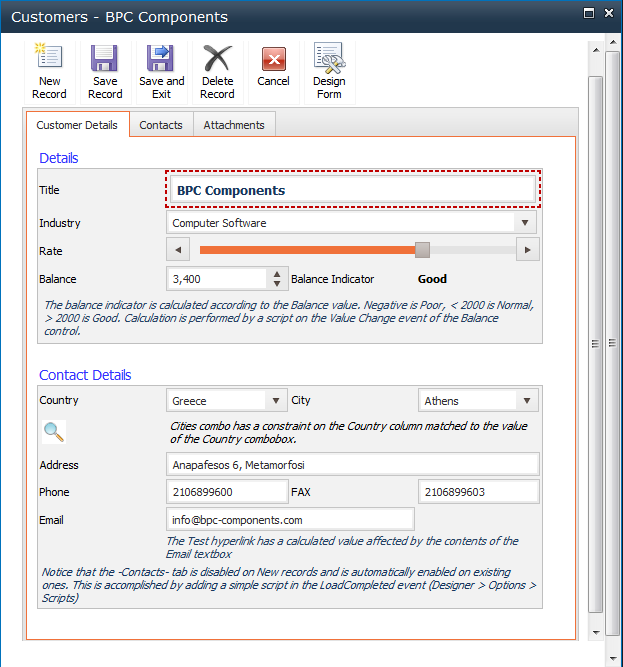Screen dimensions: 623x667
Task: Click the Delete Record X icon
Action: point(217,57)
